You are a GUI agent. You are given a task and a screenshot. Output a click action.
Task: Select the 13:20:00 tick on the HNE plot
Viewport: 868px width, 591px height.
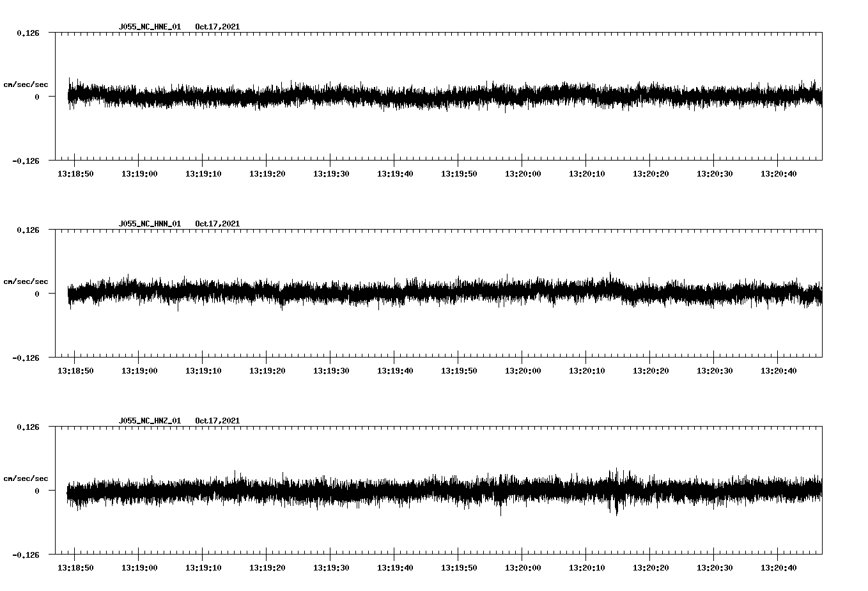click(522, 157)
